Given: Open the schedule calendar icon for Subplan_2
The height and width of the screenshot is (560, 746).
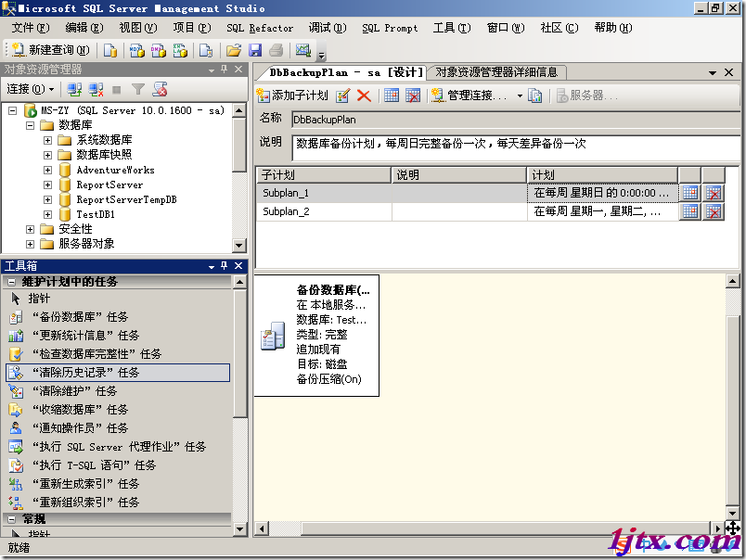Looking at the screenshot, I should tap(690, 211).
